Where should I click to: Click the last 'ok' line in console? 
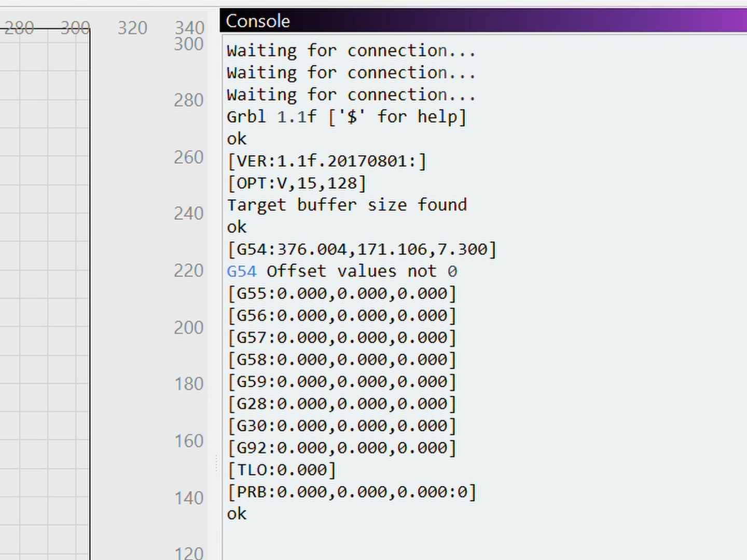237,514
